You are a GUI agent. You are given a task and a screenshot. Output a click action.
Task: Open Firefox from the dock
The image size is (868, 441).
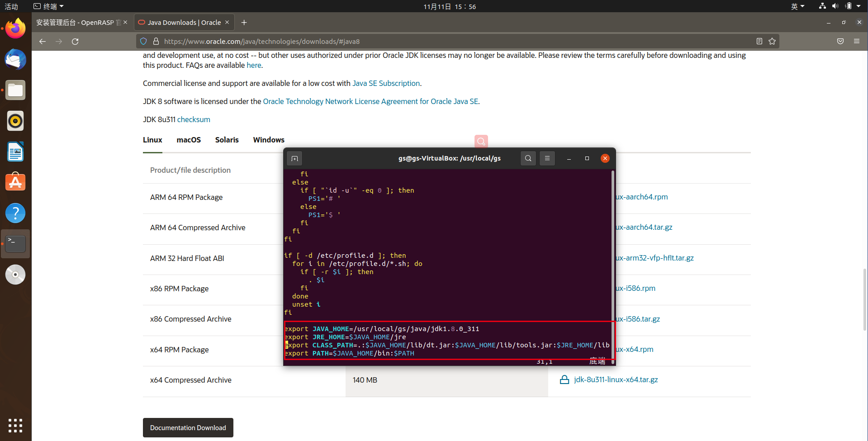point(15,28)
